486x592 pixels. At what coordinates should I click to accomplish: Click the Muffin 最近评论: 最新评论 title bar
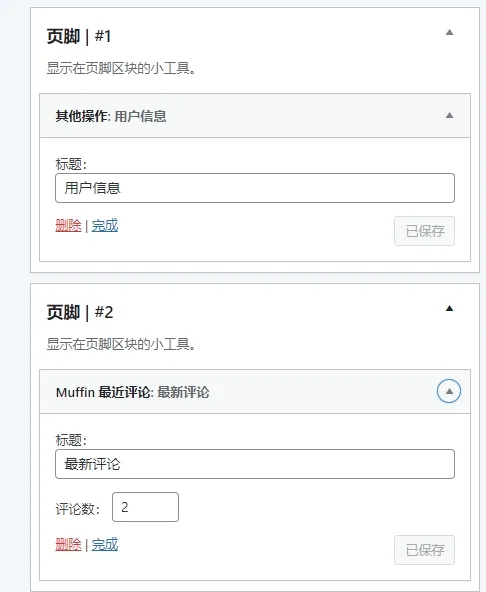pos(255,392)
